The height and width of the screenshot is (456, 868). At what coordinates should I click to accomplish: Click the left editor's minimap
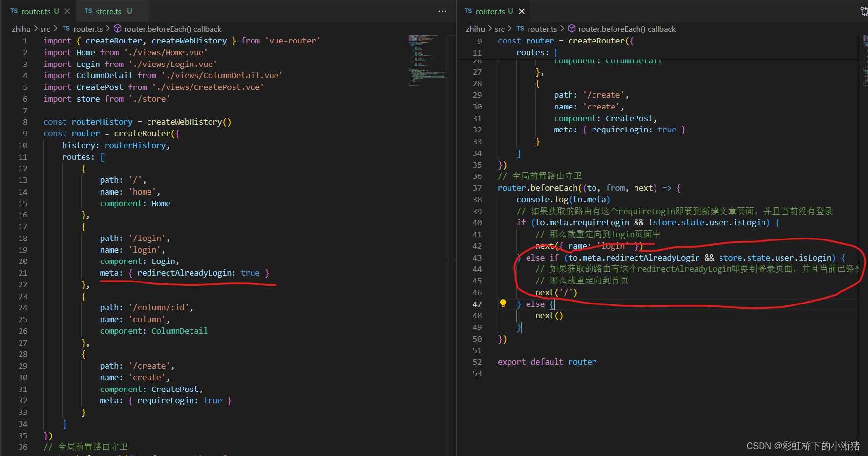pos(427,60)
